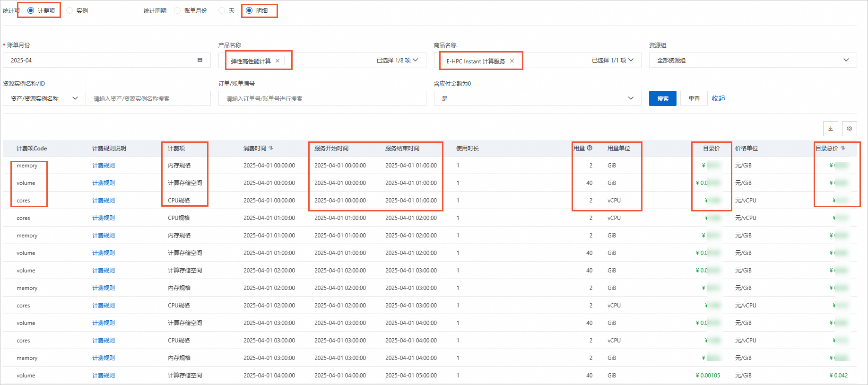The image size is (868, 385).
Task: Select the 计费项 radio button
Action: click(x=31, y=10)
